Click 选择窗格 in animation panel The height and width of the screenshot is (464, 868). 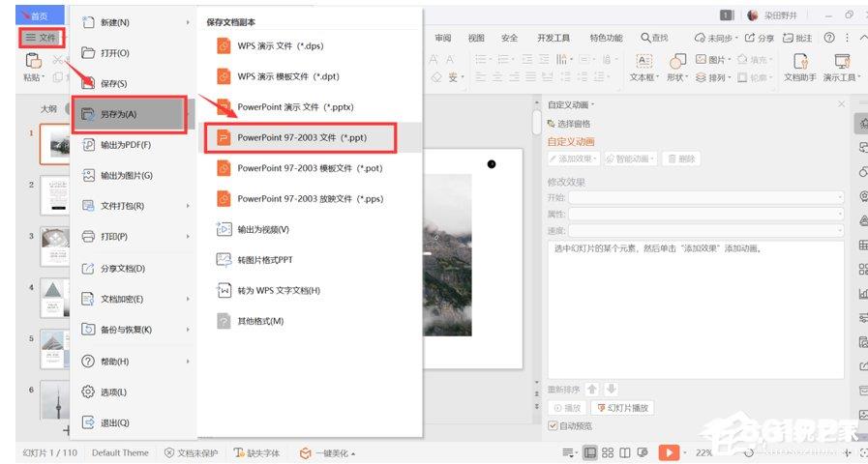[x=569, y=124]
